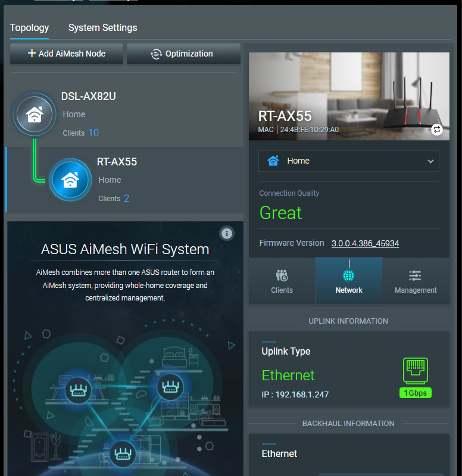This screenshot has width=462, height=476.
Task: Select the RT-AX55 node icon
Action: pyautogui.click(x=70, y=180)
